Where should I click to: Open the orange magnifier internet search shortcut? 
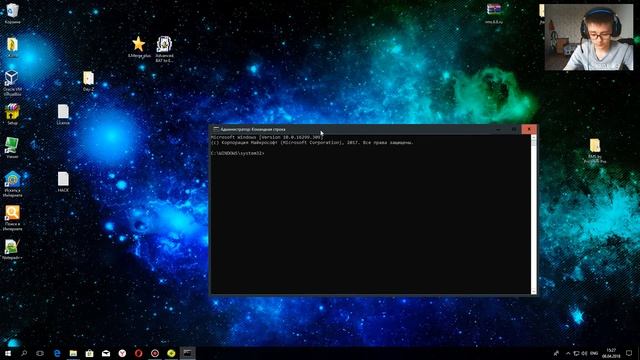point(12,218)
